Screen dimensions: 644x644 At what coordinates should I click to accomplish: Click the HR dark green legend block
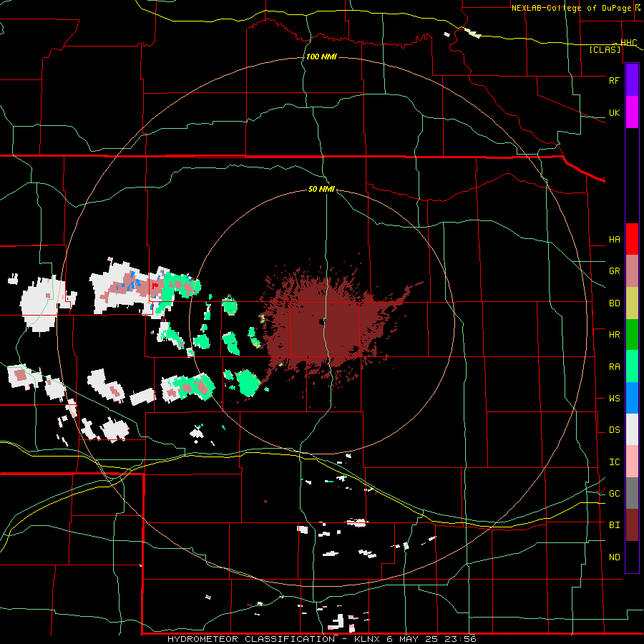pyautogui.click(x=632, y=334)
